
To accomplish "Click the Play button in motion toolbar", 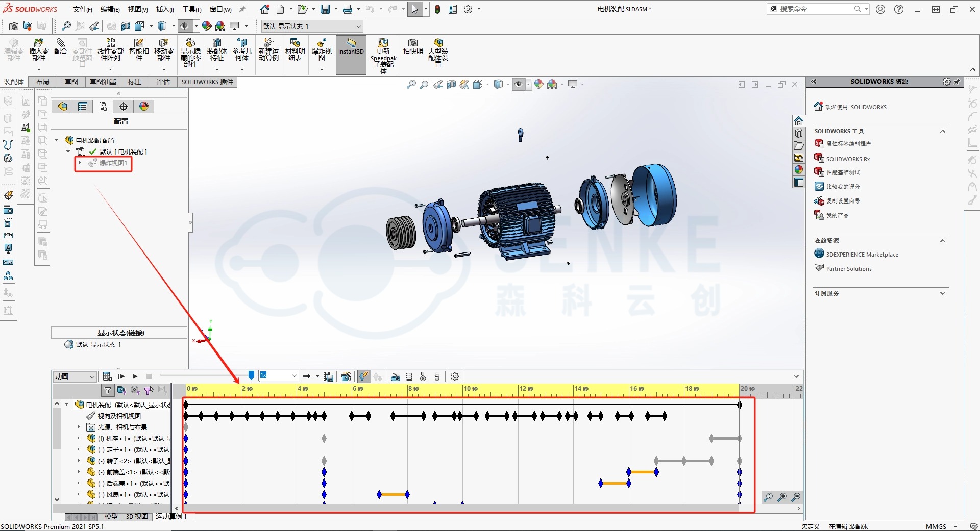I will point(135,376).
